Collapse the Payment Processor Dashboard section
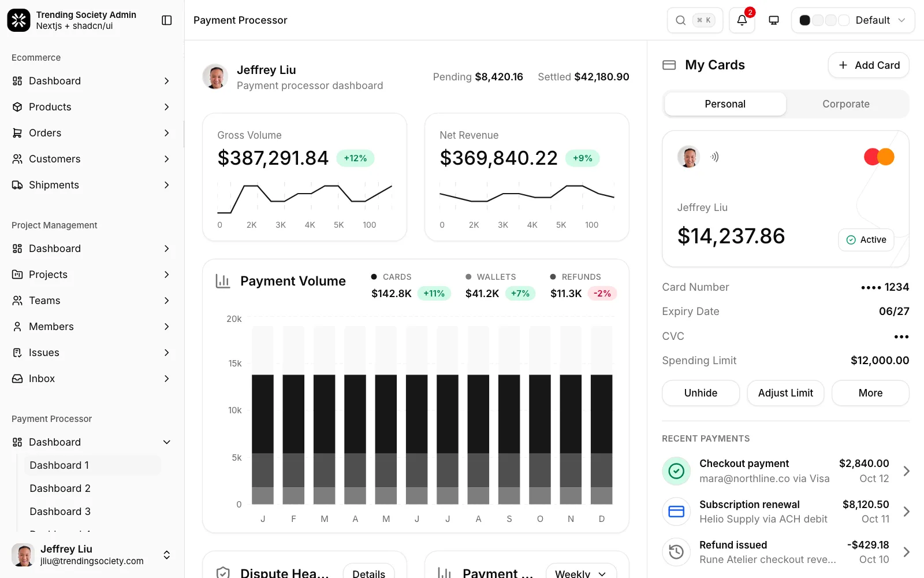The image size is (924, 578). (x=166, y=442)
